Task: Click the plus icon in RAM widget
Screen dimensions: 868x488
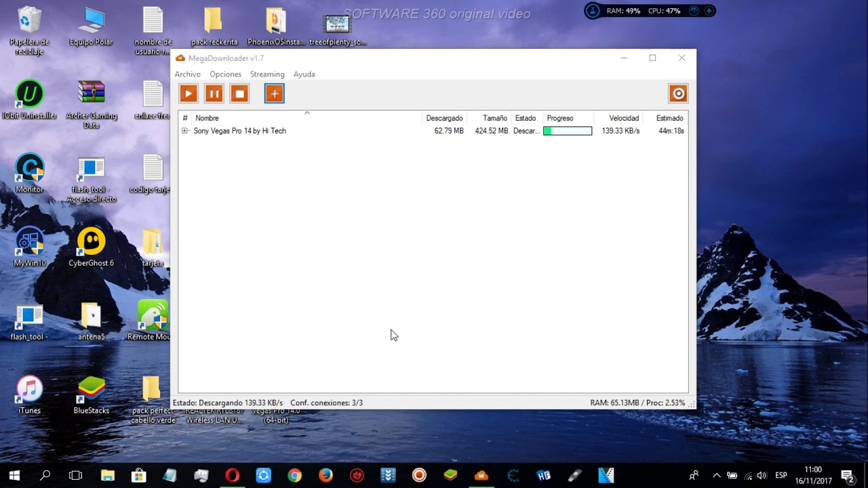Action: (709, 11)
